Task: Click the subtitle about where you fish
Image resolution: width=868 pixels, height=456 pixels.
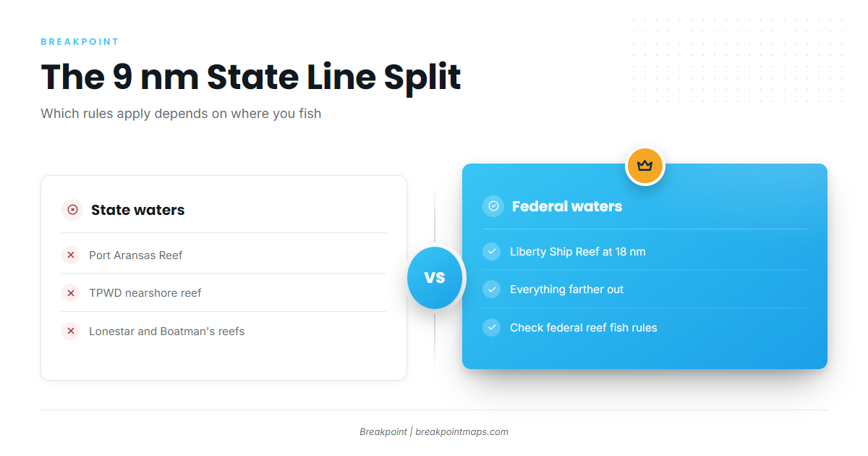Action: [x=181, y=114]
